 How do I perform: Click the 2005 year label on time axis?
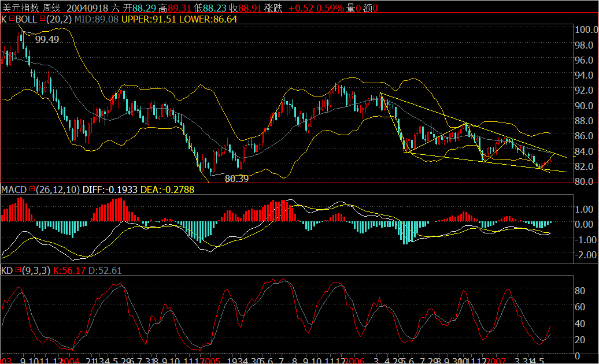(210, 360)
